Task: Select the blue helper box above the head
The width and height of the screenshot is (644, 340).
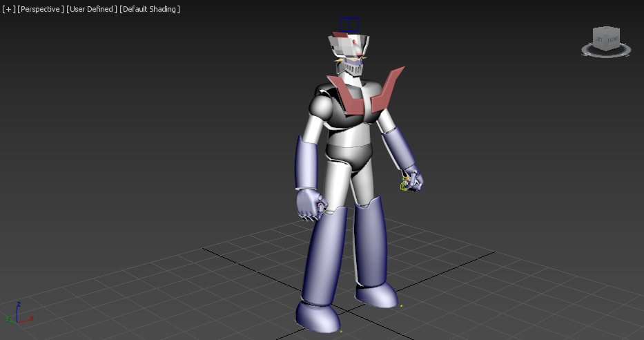Action: [349, 25]
